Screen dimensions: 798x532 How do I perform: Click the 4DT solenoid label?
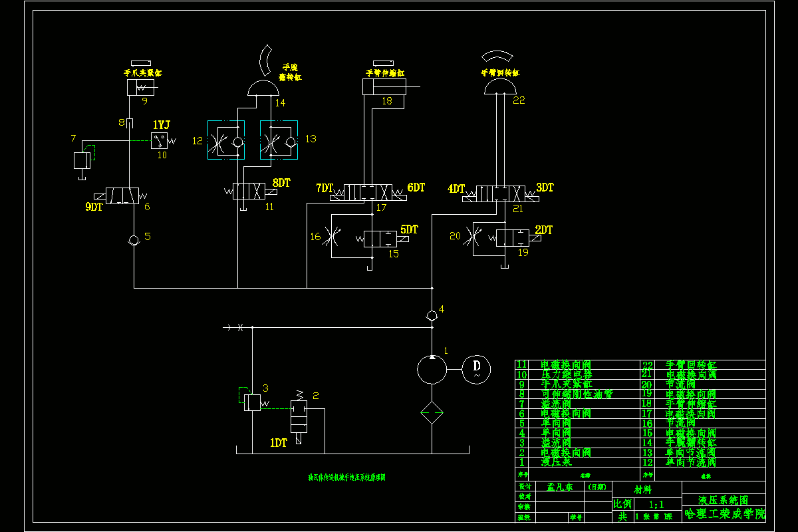456,189
